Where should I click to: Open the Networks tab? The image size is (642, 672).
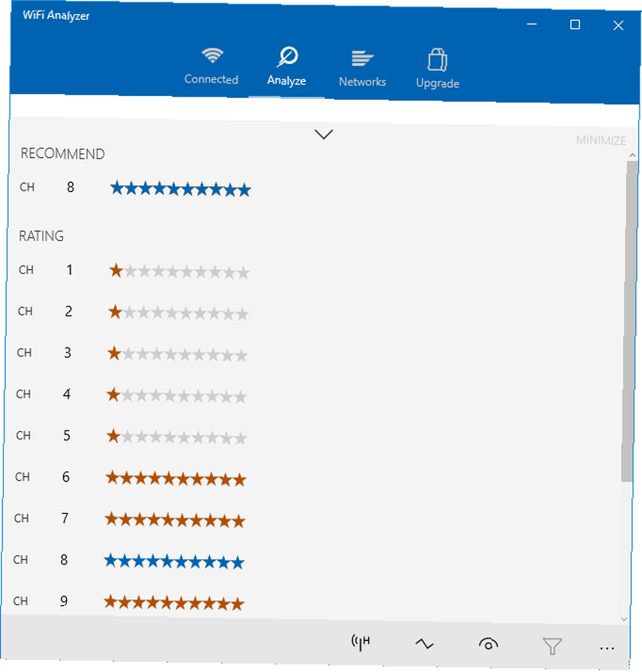(x=362, y=68)
